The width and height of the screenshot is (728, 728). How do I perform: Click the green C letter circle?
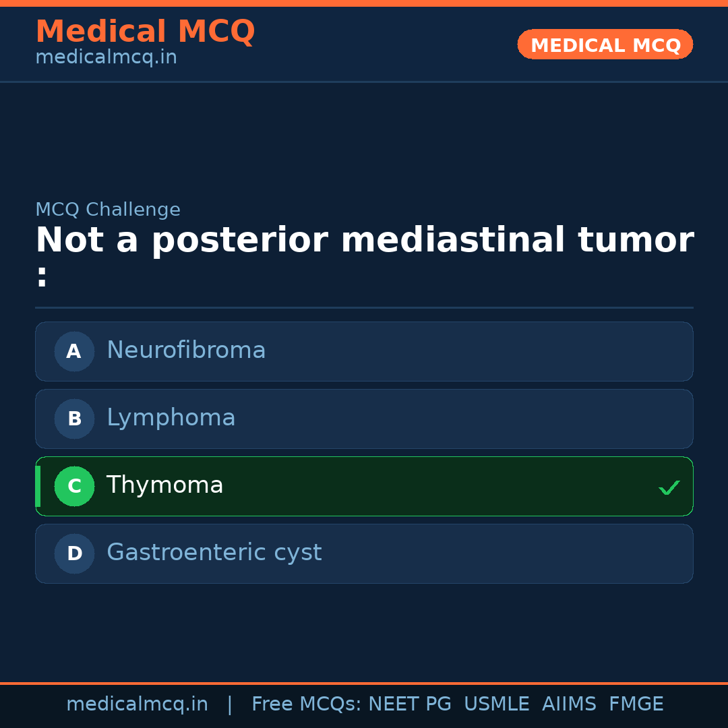coord(74,486)
